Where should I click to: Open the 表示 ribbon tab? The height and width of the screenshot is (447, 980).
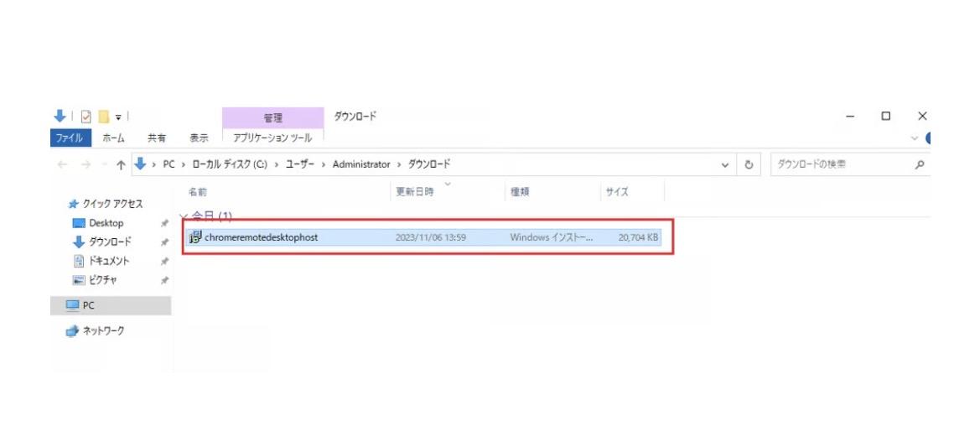(199, 138)
